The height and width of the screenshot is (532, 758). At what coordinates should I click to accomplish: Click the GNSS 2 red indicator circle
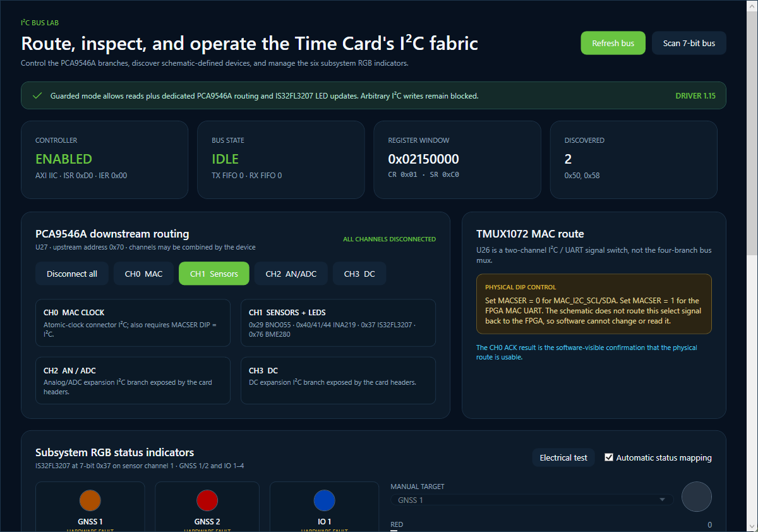pos(207,500)
